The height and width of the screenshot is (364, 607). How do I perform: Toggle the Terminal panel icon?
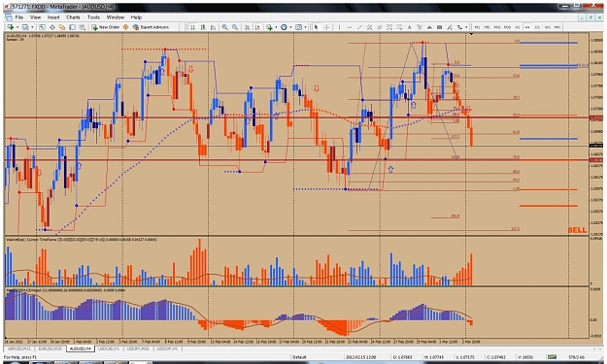click(72, 27)
